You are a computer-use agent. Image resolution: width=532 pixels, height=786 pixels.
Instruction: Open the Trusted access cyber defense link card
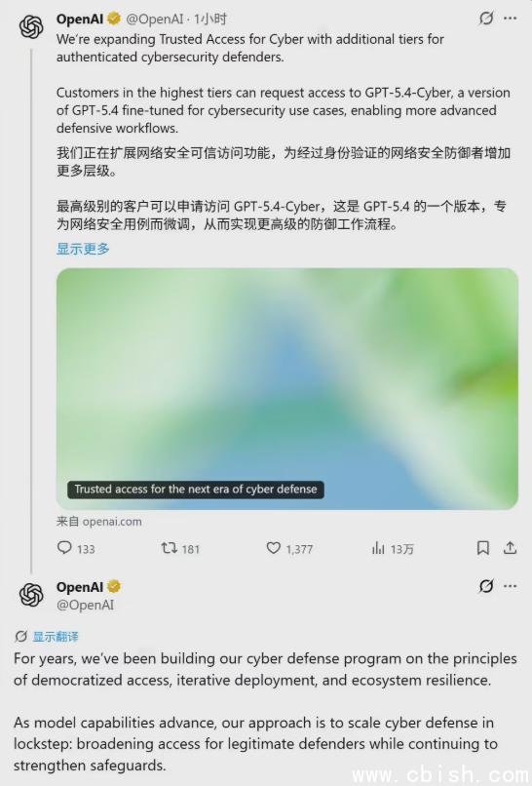pos(287,389)
